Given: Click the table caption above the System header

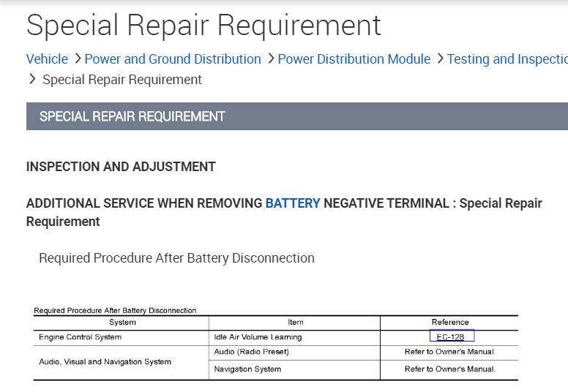Looking at the screenshot, I should (115, 311).
